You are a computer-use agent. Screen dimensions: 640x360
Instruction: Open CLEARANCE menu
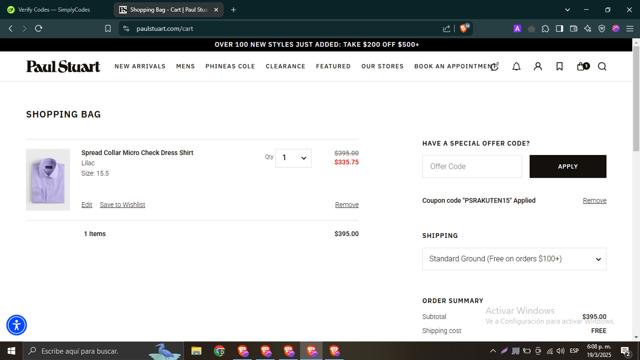(285, 66)
